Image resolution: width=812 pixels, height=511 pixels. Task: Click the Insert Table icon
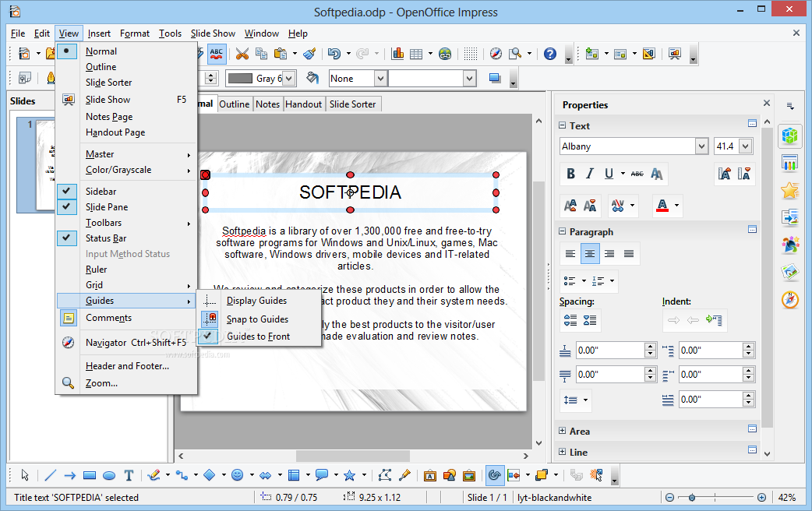(x=416, y=54)
